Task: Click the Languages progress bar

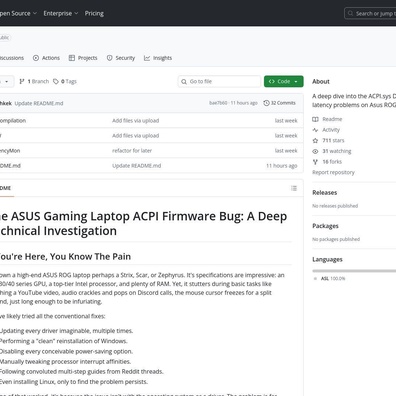Action: pyautogui.click(x=354, y=271)
